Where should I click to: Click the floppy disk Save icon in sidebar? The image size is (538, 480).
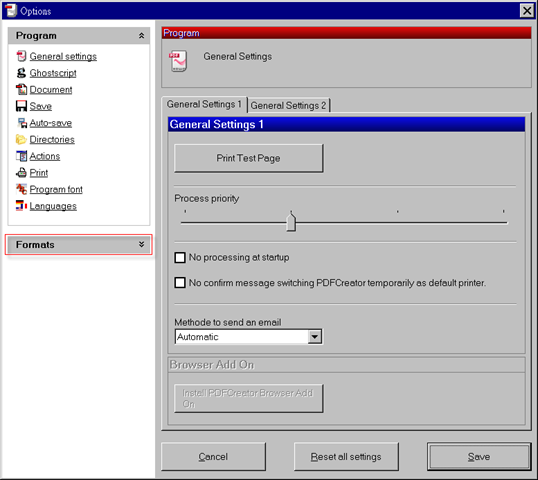pyautogui.click(x=21, y=106)
